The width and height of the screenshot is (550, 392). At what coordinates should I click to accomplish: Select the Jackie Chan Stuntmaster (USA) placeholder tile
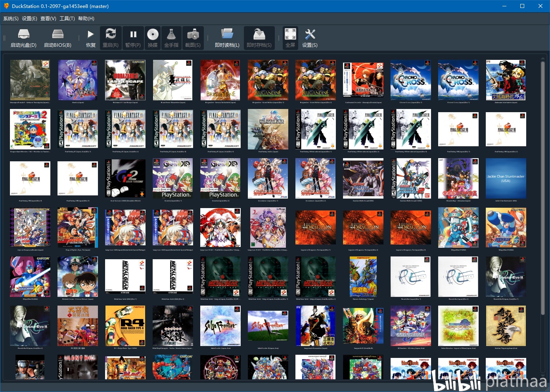(506, 178)
